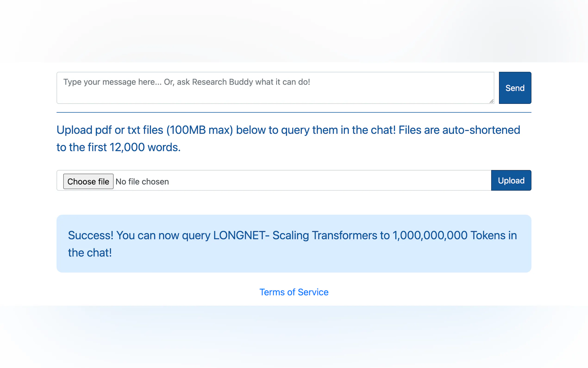
Task: Click the 'LONGNET- Scaling Transformers' text in alert
Action: pyautogui.click(x=301, y=235)
